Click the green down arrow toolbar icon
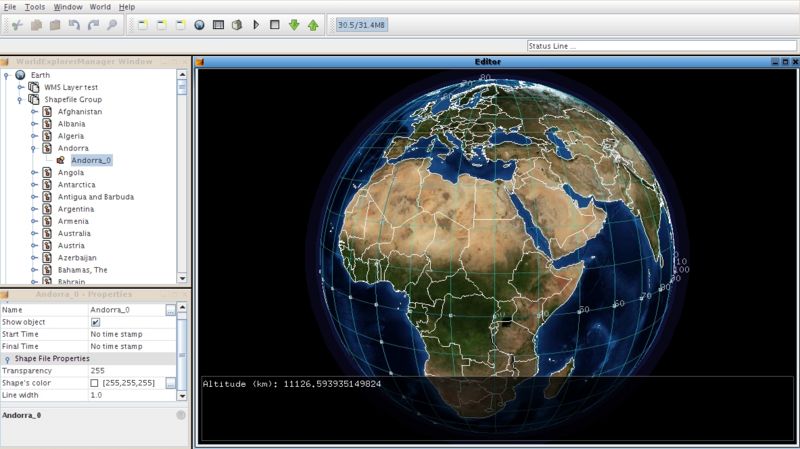The height and width of the screenshot is (449, 800). coord(294,24)
